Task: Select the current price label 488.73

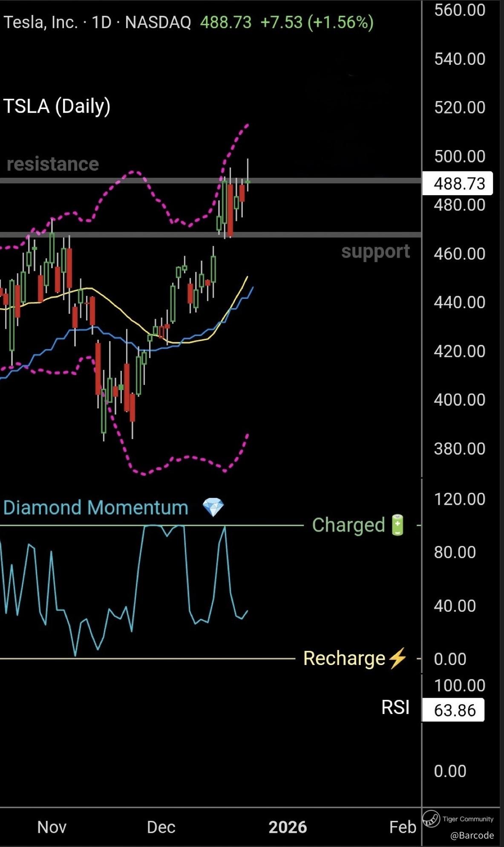Action: [458, 184]
